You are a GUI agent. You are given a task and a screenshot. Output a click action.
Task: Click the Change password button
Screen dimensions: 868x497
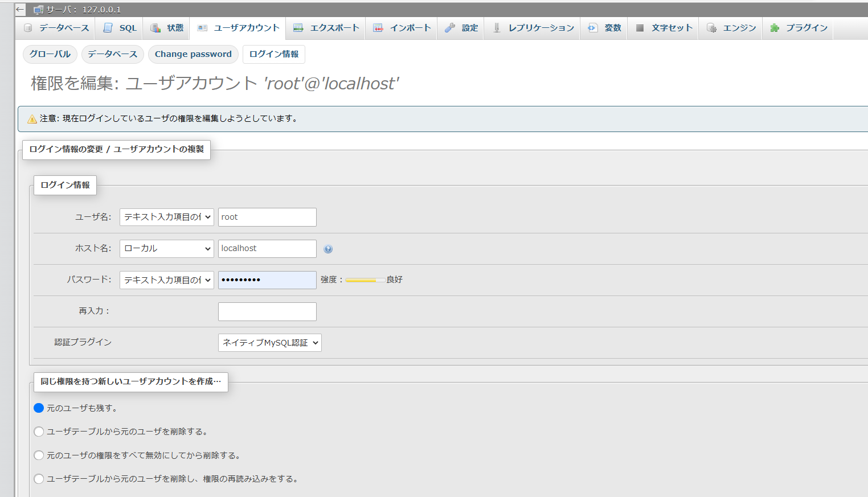tap(193, 54)
